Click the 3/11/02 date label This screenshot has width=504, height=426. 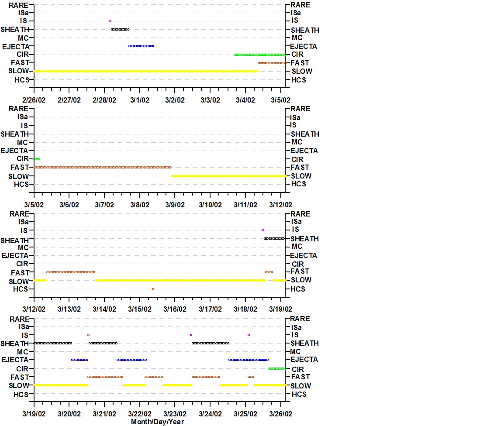click(x=245, y=205)
